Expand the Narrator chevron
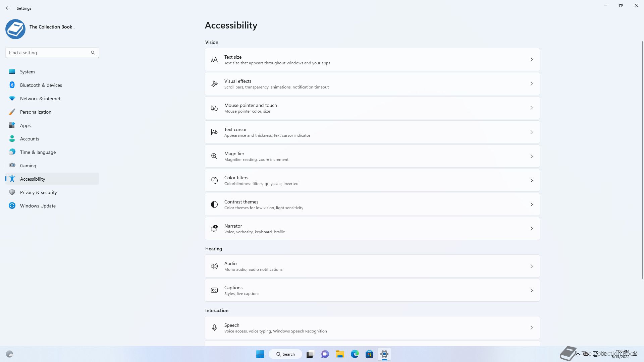Viewport: 644px width, 362px height. tap(532, 229)
